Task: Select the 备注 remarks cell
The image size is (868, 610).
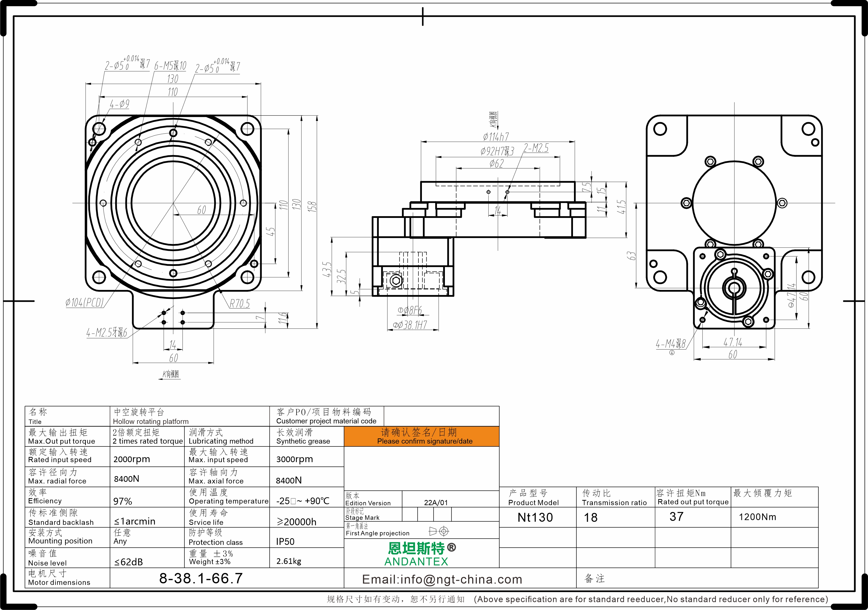Action: (697, 578)
